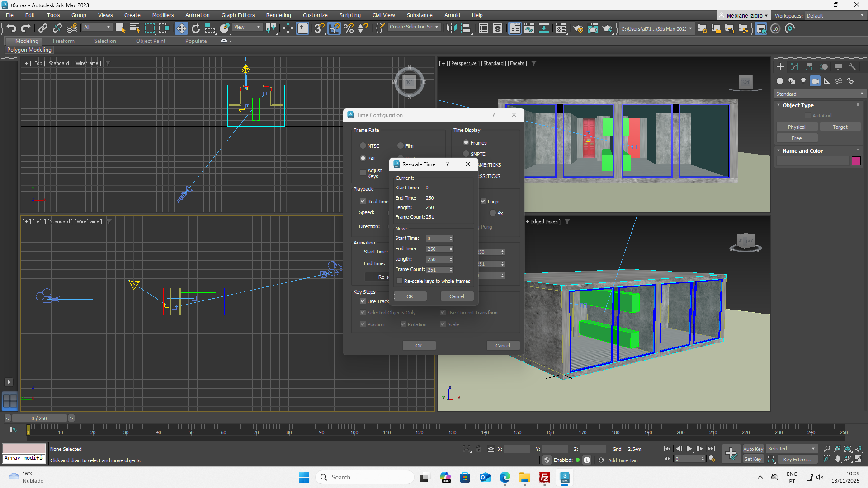Open the Render Setup teapot icon
The height and width of the screenshot is (488, 868).
point(578,28)
